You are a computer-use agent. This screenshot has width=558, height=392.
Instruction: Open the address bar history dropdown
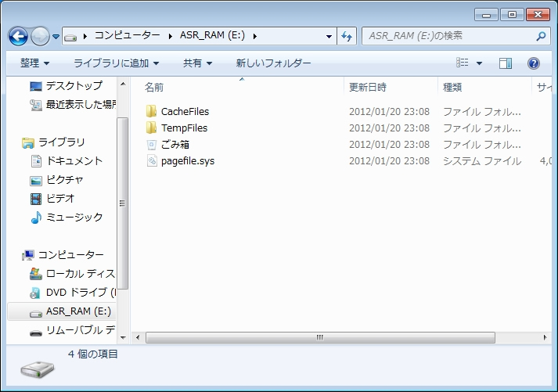pos(329,36)
